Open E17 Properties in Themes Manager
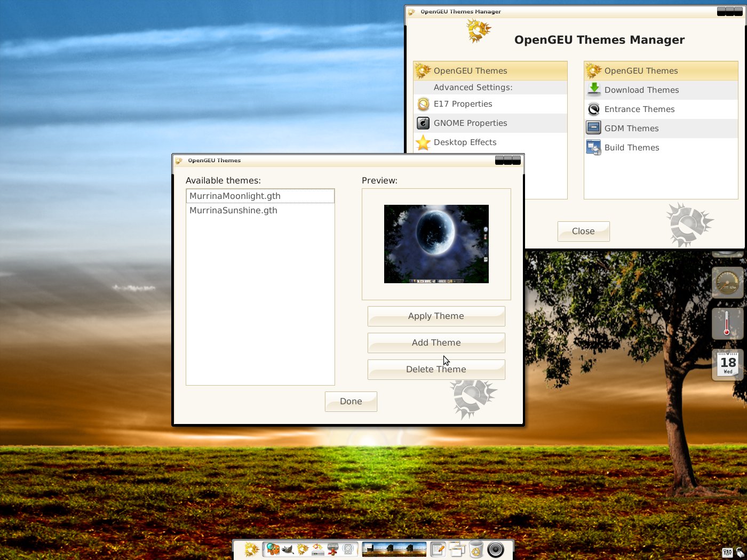The width and height of the screenshot is (747, 560). 490,104
